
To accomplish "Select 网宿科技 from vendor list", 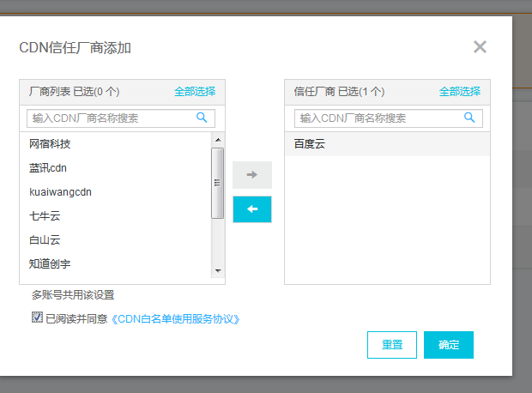I will 50,144.
